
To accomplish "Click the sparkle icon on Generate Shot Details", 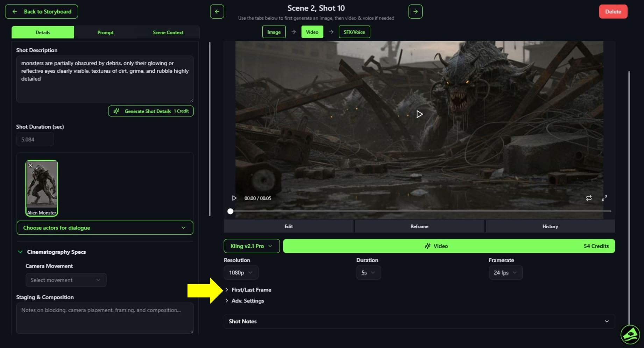I will pyautogui.click(x=117, y=111).
